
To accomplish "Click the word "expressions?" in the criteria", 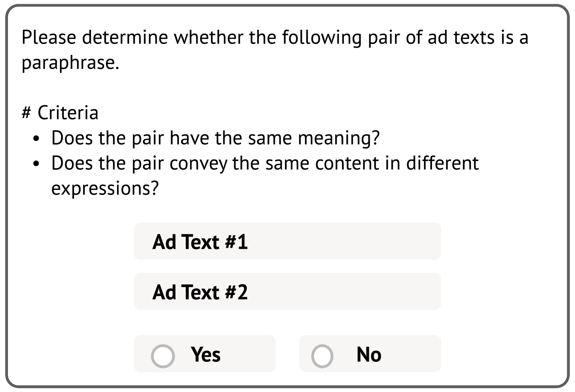I will pyautogui.click(x=105, y=188).
